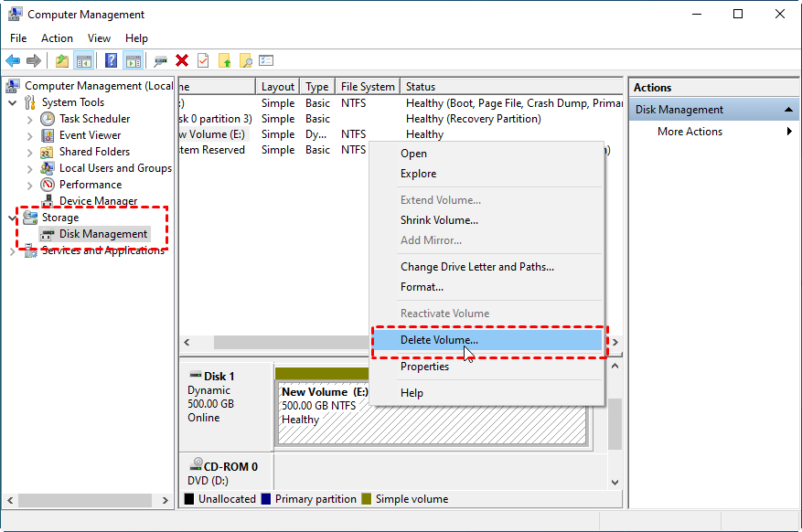Expand the Shared Folders node

[29, 153]
